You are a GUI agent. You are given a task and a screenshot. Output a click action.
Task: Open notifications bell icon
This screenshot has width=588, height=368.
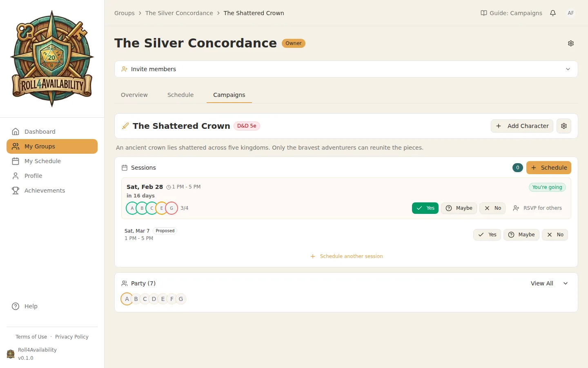point(553,13)
